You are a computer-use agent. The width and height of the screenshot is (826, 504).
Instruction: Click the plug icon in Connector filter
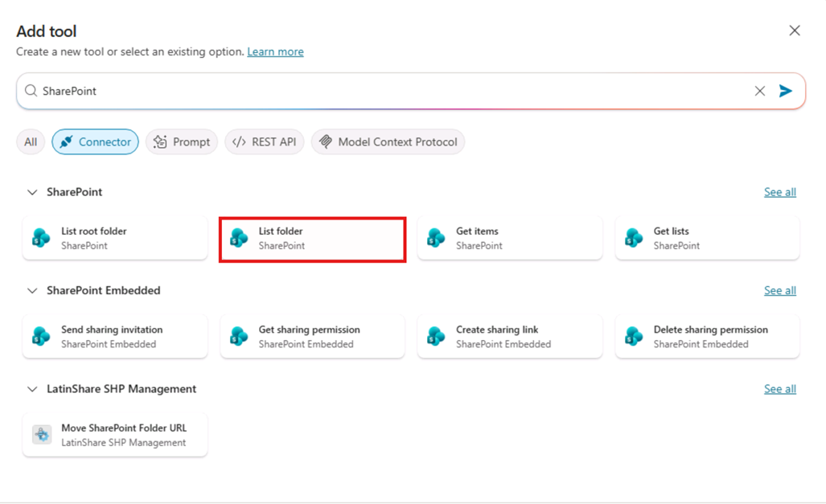click(x=67, y=141)
